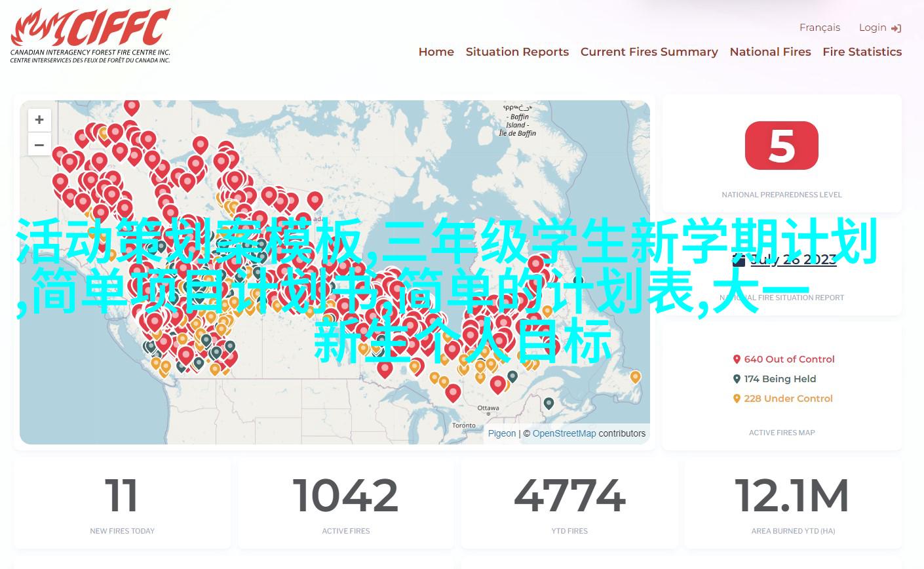Go to Current Fires Summary
924x569 pixels.
649,52
